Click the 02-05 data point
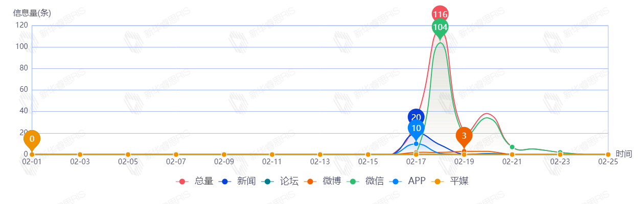The width and height of the screenshot is (644, 204). click(128, 155)
